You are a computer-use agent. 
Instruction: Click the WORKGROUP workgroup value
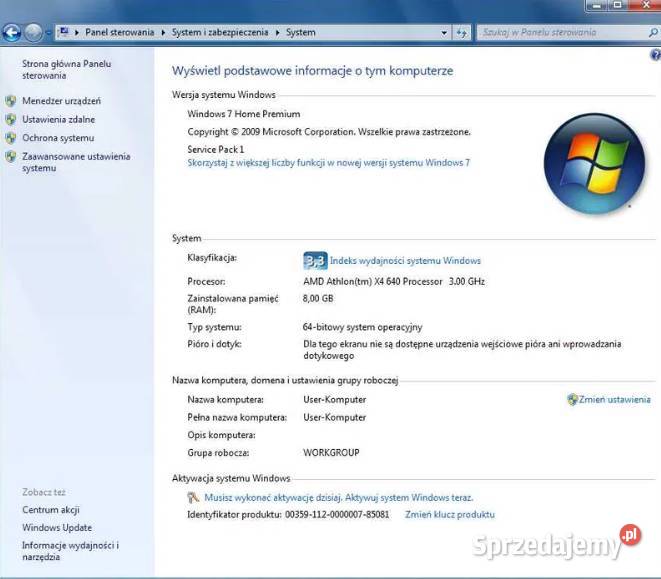[x=331, y=452]
